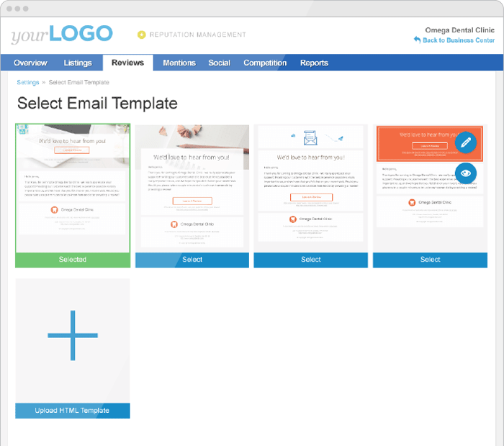The width and height of the screenshot is (504, 446).
Task: Click the envelope icon in third template
Action: tap(310, 137)
